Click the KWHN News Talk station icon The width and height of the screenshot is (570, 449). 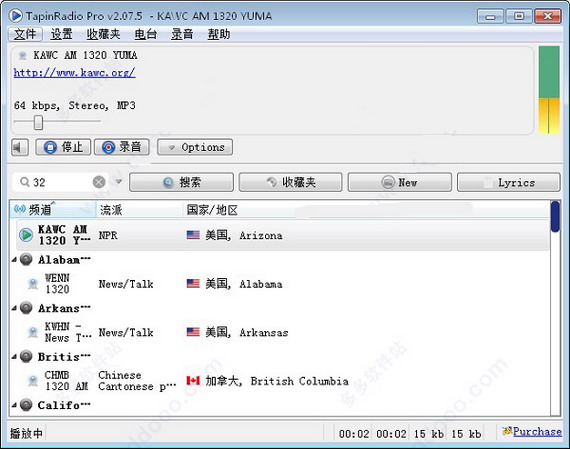coord(33,332)
